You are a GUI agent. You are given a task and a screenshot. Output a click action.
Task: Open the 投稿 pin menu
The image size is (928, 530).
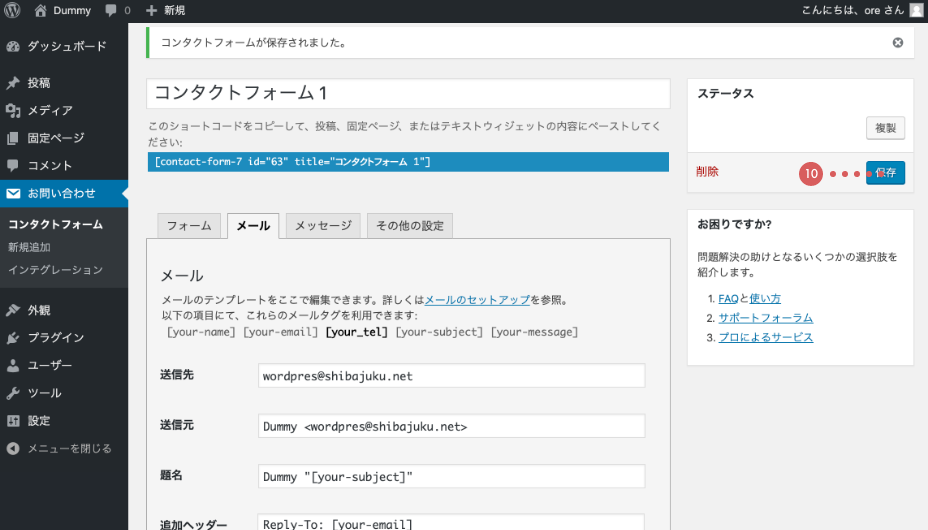pos(38,83)
